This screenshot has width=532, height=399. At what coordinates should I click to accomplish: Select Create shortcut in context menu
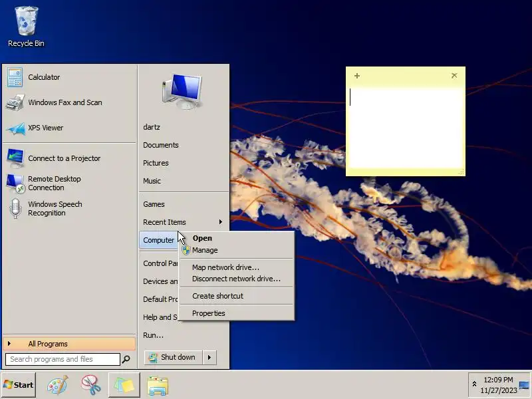pos(237,296)
